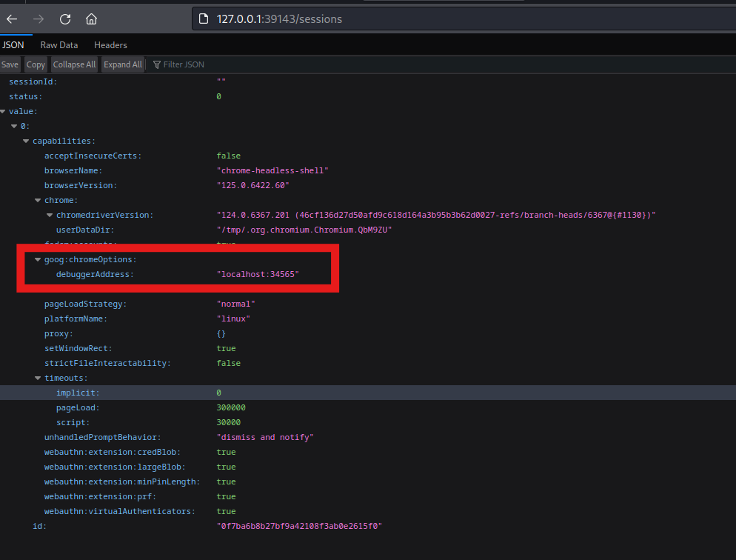Click the script timeout key
This screenshot has width=736, height=560.
pos(73,423)
